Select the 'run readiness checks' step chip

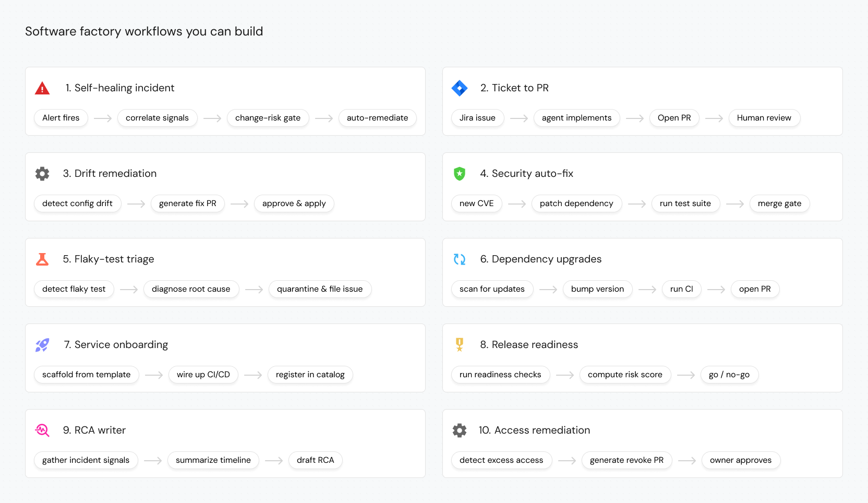(x=501, y=375)
